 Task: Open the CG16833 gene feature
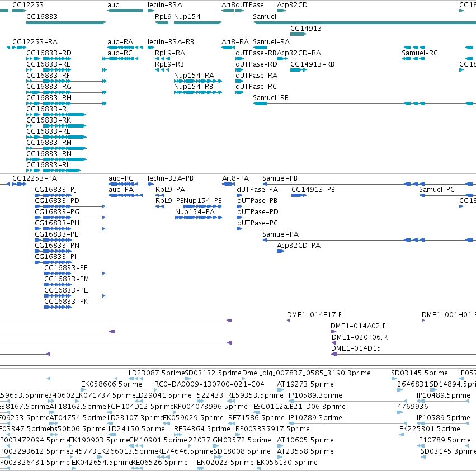click(66, 22)
